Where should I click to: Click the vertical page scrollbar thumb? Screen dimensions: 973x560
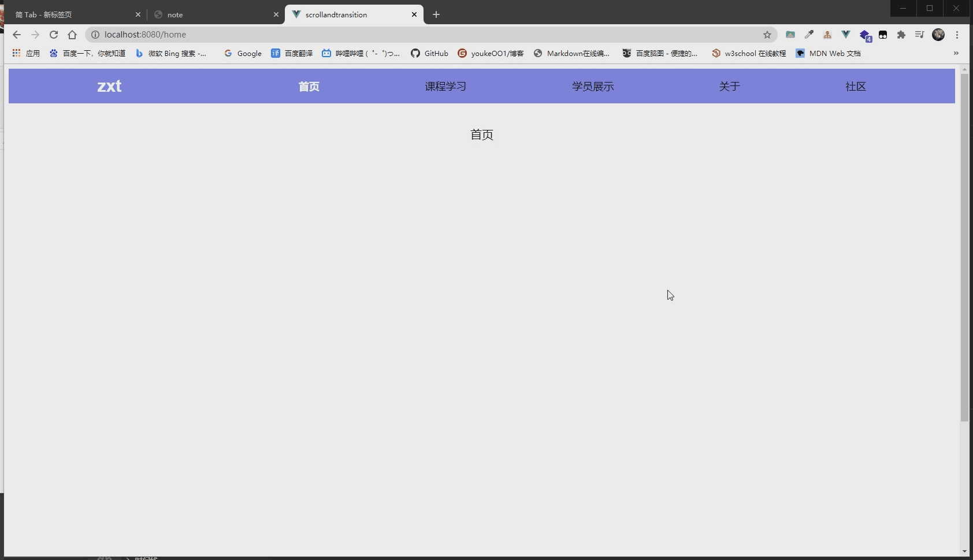(x=964, y=247)
